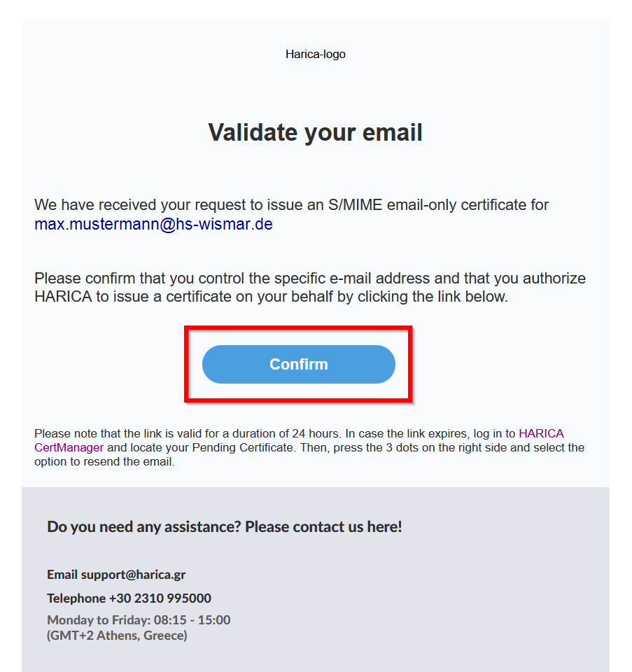
Task: Click the bold "Email" label in footer
Action: 62,575
